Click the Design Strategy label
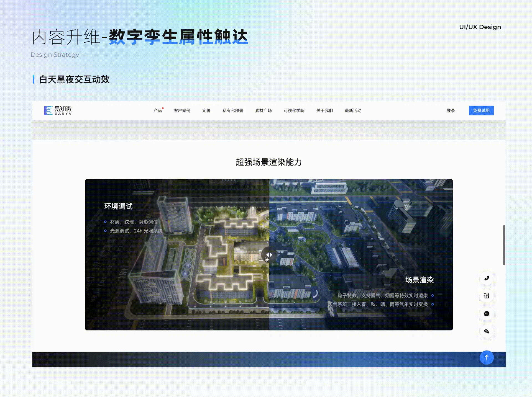Viewport: 532px width, 397px height. pos(55,55)
